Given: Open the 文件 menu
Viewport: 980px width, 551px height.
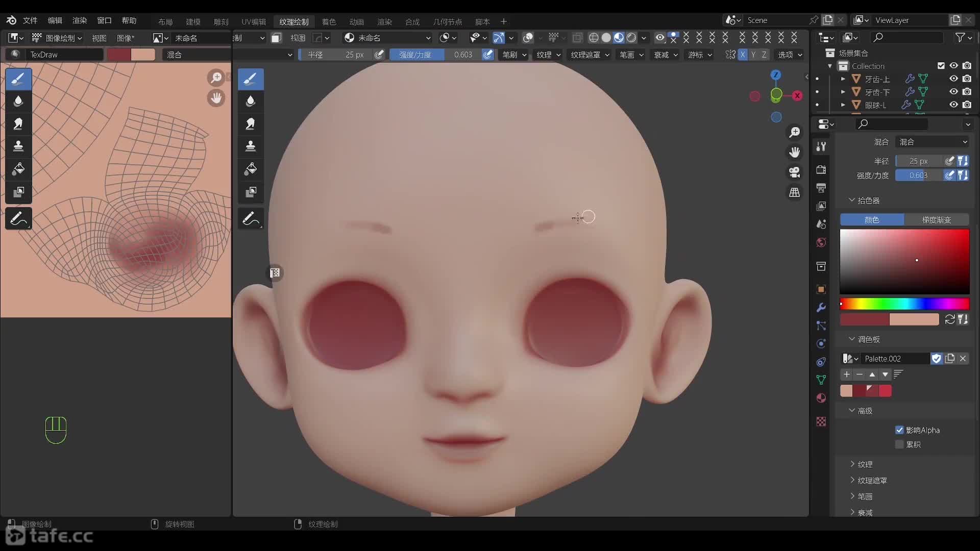Looking at the screenshot, I should pyautogui.click(x=30, y=20).
